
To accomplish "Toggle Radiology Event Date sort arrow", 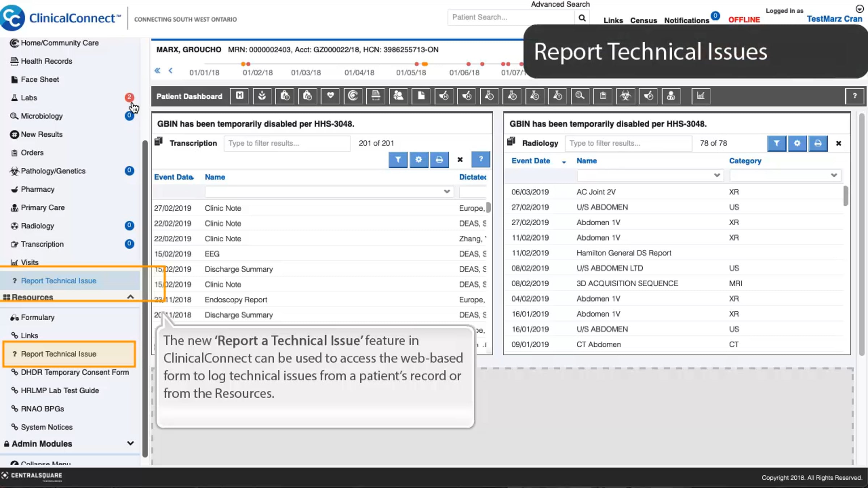I will click(x=564, y=162).
